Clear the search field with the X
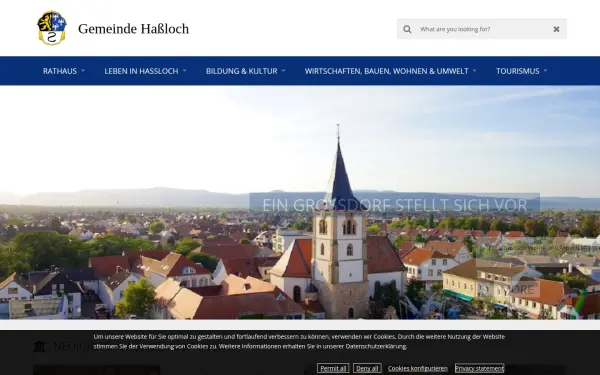The image size is (600, 375). [556, 29]
